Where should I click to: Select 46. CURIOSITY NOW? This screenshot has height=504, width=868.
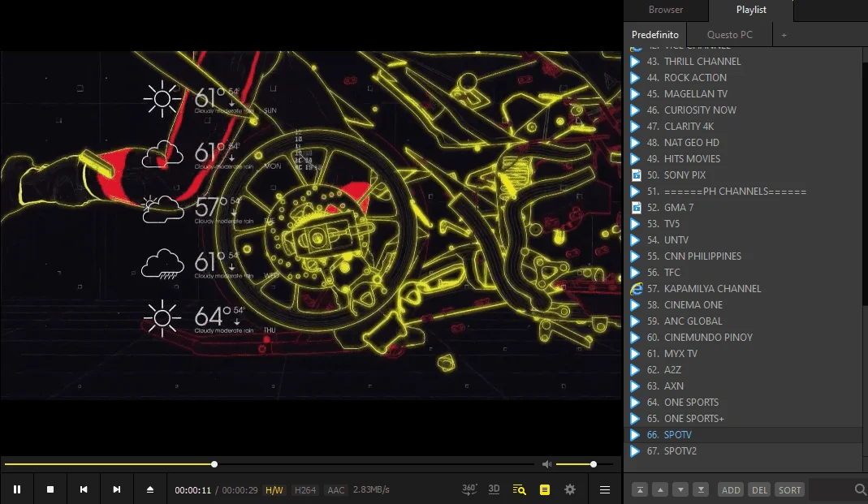point(744,110)
